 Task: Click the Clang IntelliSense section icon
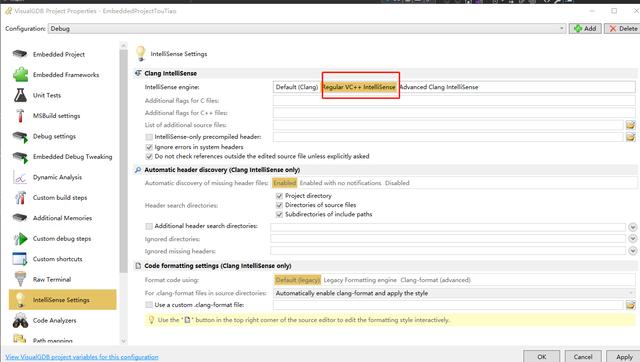coord(138,73)
